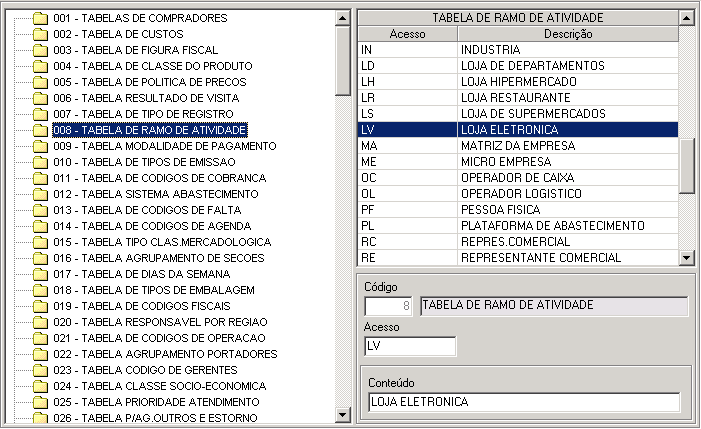The image size is (701, 429).
Task: Select folder icon of 005 Tabela de Politica de Precos
Action: coord(40,82)
